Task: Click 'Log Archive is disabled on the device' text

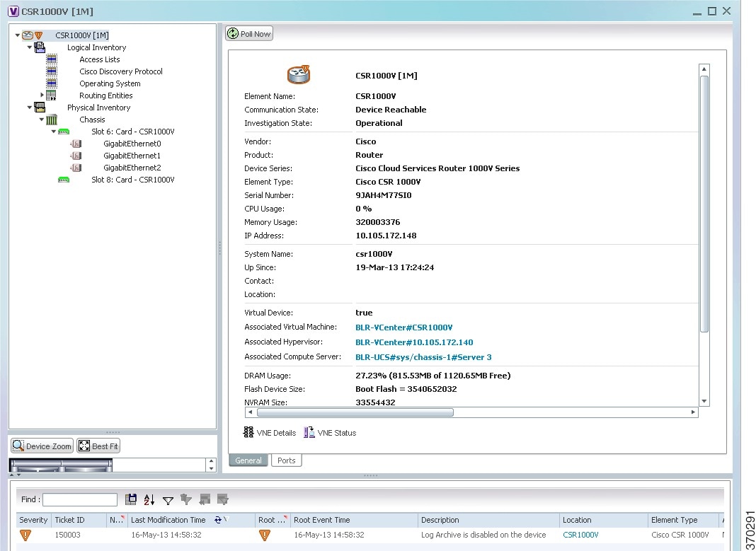Action: click(483, 535)
